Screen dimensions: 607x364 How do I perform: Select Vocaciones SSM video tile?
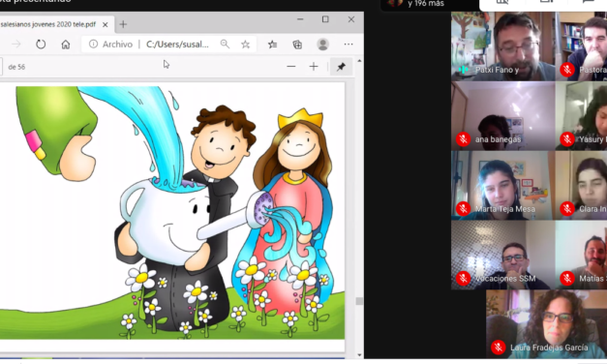[x=502, y=256]
